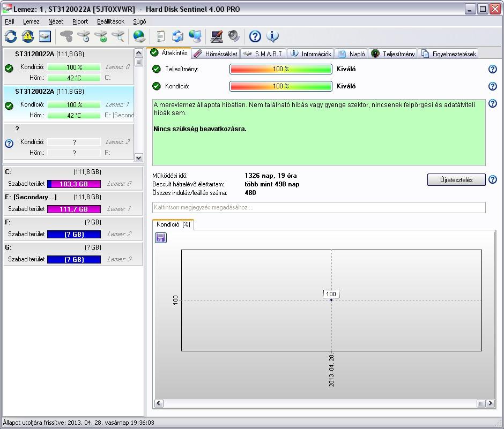
Task: Click the blue question mark toolbar icon
Action: [x=255, y=36]
